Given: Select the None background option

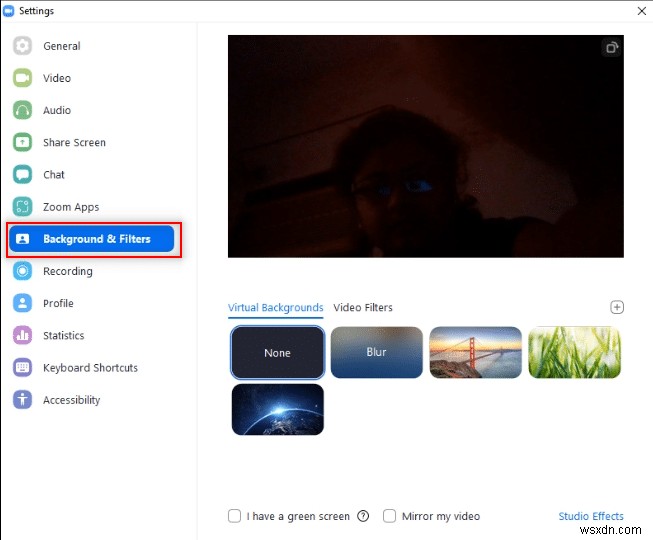Looking at the screenshot, I should pyautogui.click(x=277, y=352).
